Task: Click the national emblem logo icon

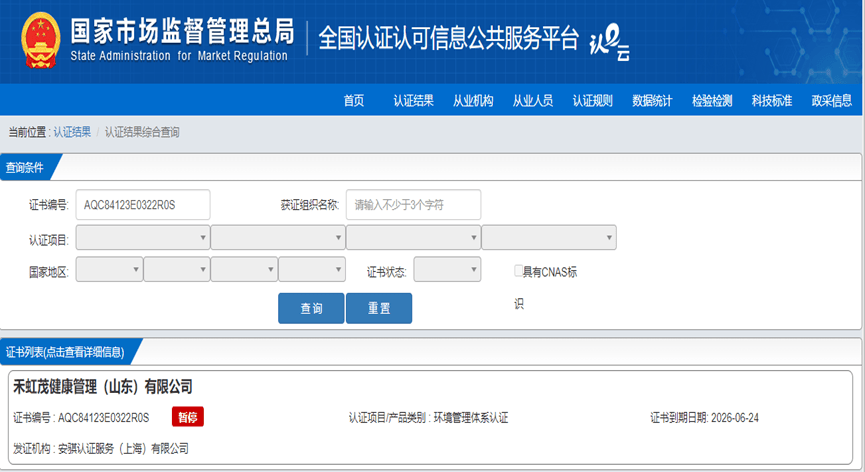Action: tap(40, 38)
